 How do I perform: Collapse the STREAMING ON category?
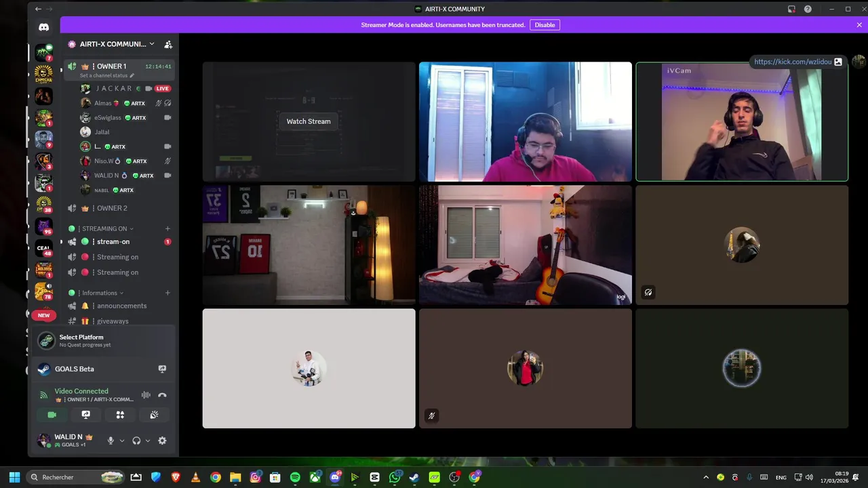pos(107,228)
